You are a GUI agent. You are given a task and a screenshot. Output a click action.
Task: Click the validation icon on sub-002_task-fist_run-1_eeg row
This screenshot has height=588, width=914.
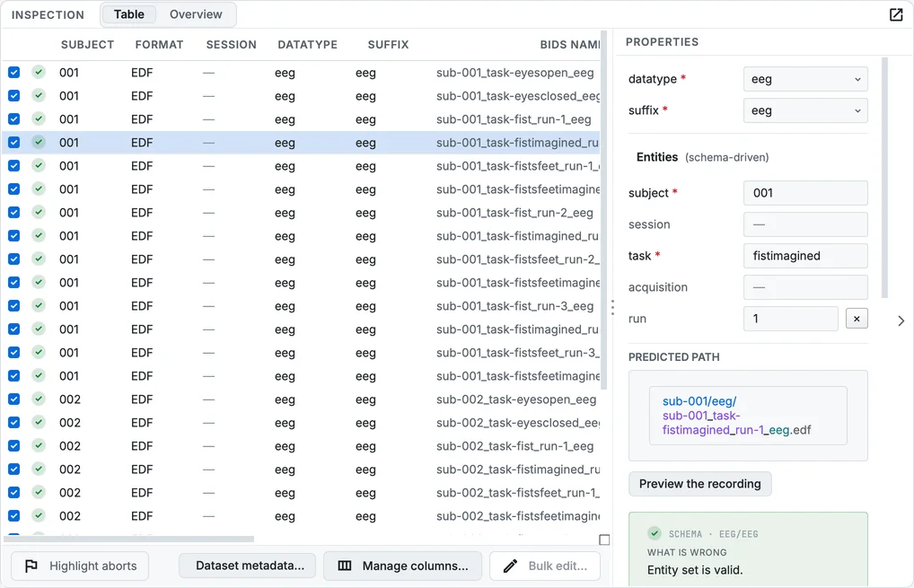click(39, 445)
